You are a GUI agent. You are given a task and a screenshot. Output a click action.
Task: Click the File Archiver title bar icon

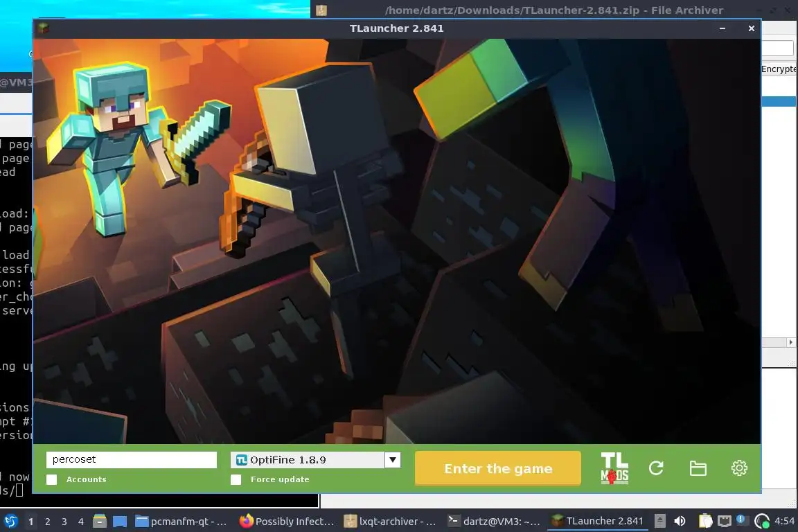321,10
